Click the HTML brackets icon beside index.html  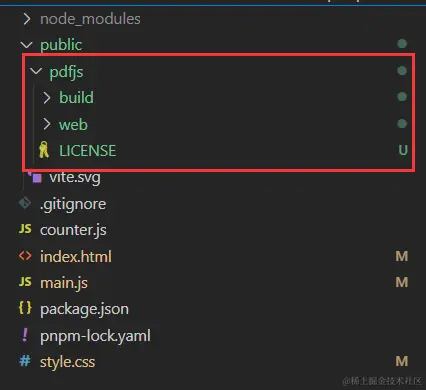coord(25,256)
